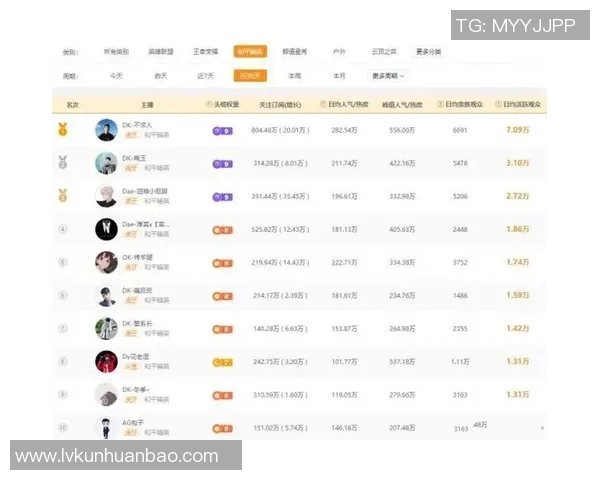Click info icon beside 日均人气/热度 header
600x480 pixels.
click(323, 104)
